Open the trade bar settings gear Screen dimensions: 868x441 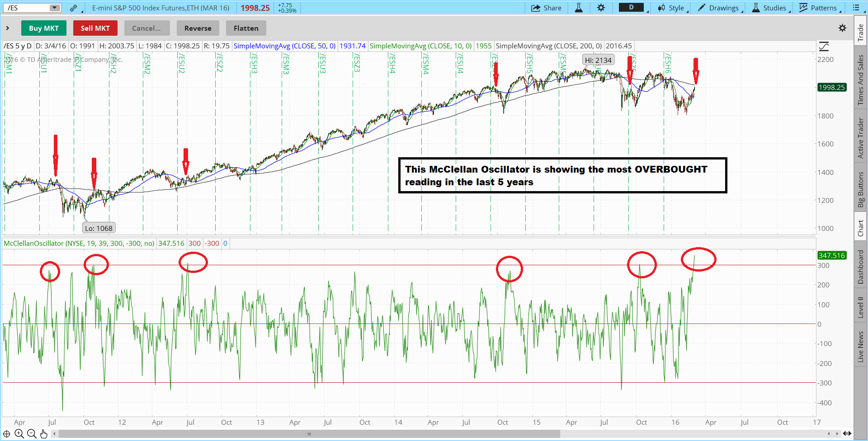842,28
